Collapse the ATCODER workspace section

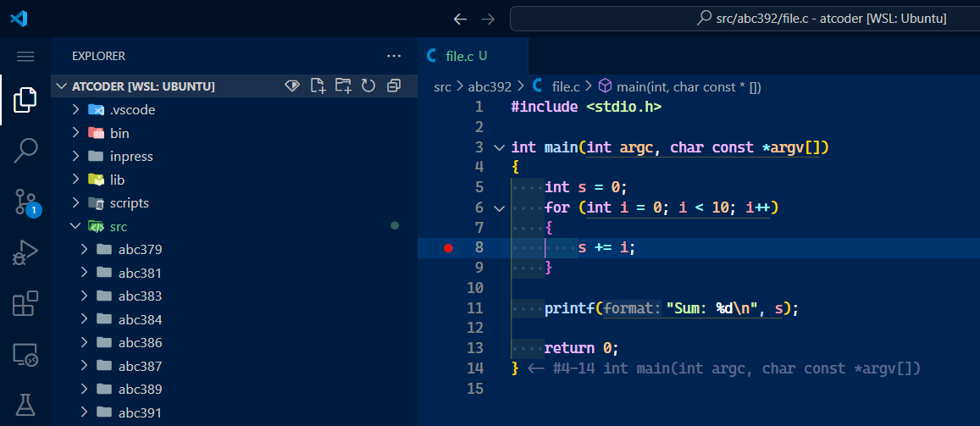coord(61,86)
